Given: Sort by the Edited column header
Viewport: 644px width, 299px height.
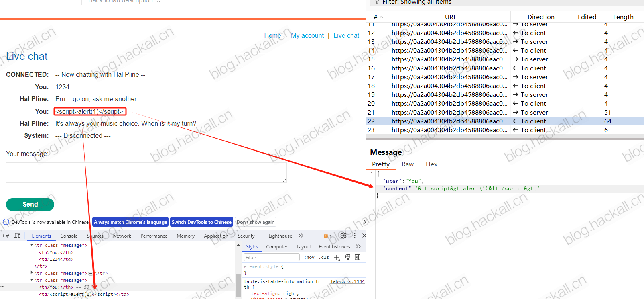Looking at the screenshot, I should click(x=587, y=17).
